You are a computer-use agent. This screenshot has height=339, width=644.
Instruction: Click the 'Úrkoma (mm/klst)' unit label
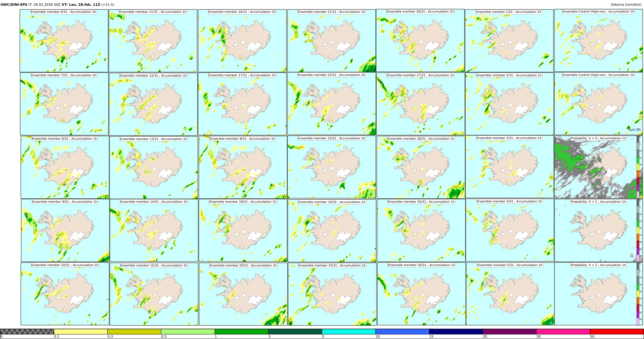click(x=626, y=5)
